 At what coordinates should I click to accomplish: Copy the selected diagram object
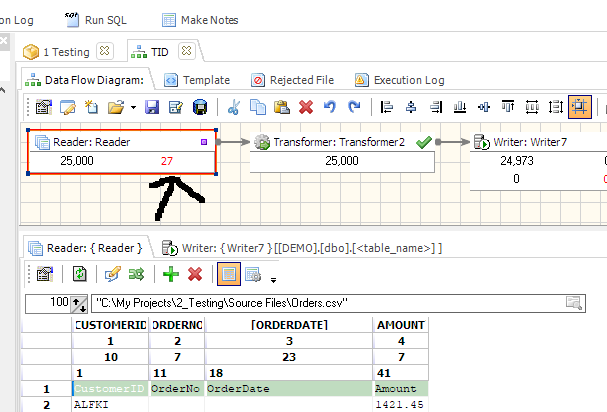[x=258, y=107]
